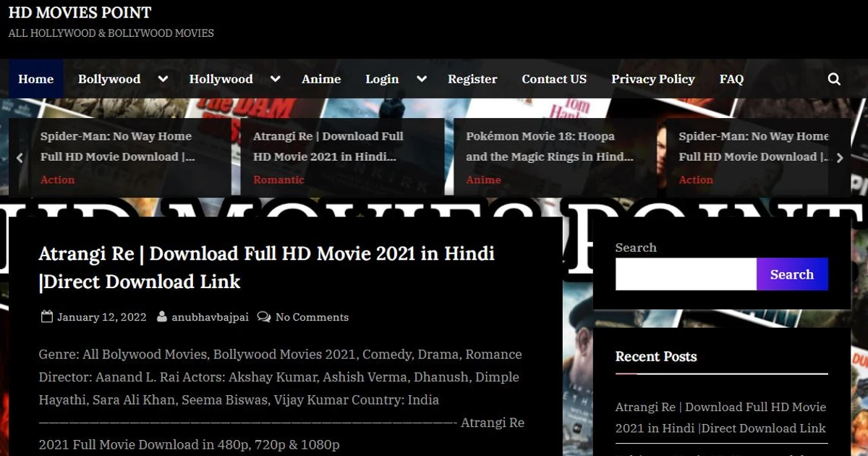Click the purple Search button
This screenshot has height=456, width=868.
pyautogui.click(x=792, y=274)
